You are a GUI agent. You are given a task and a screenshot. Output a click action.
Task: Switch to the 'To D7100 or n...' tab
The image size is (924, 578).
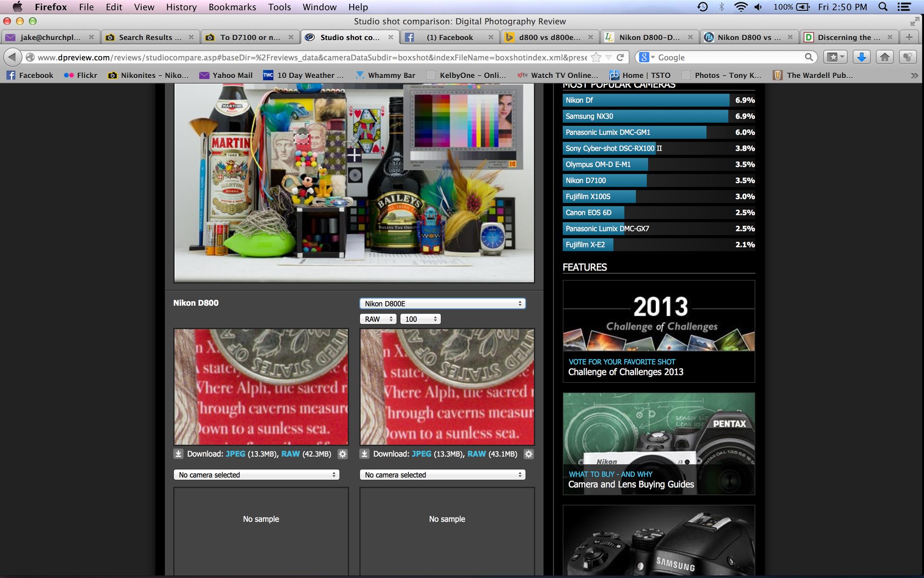pyautogui.click(x=250, y=37)
